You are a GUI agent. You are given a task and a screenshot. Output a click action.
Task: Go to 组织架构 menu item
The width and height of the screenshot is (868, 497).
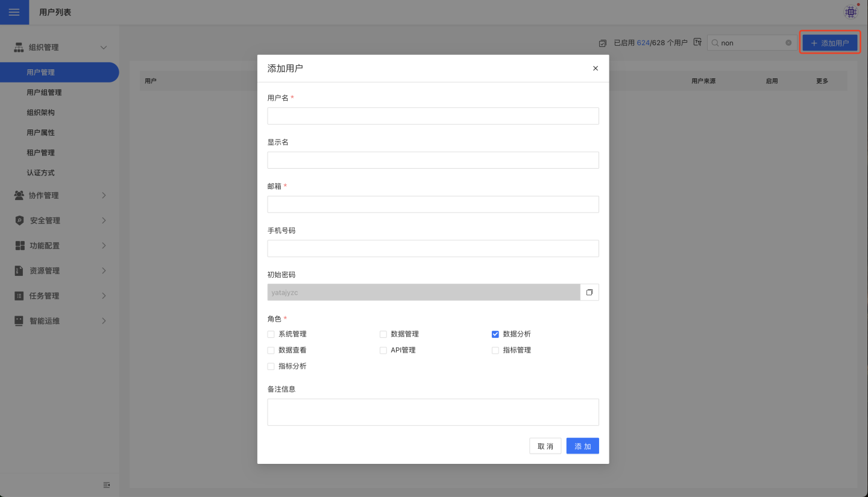[x=40, y=113]
